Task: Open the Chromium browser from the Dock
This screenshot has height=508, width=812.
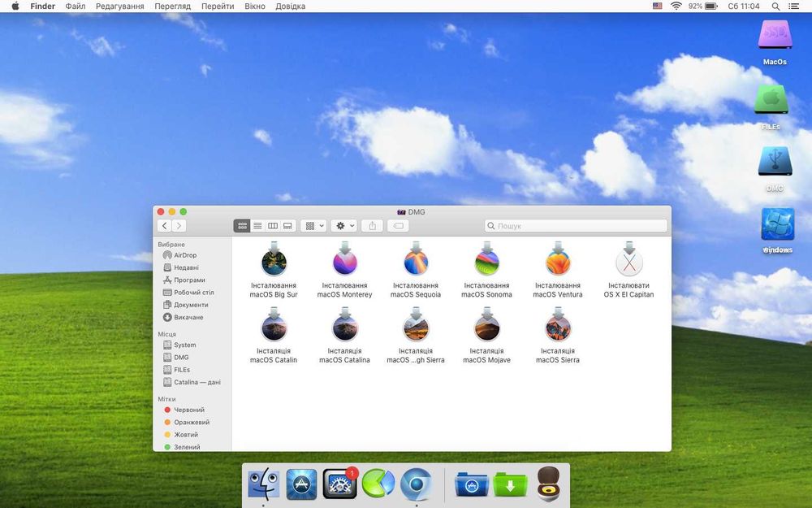Action: pos(417,484)
